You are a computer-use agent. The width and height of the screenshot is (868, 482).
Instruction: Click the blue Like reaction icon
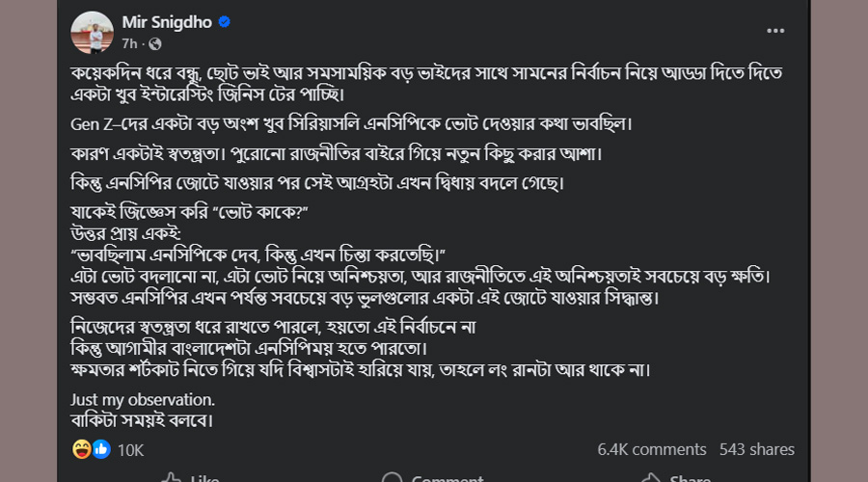(x=100, y=449)
